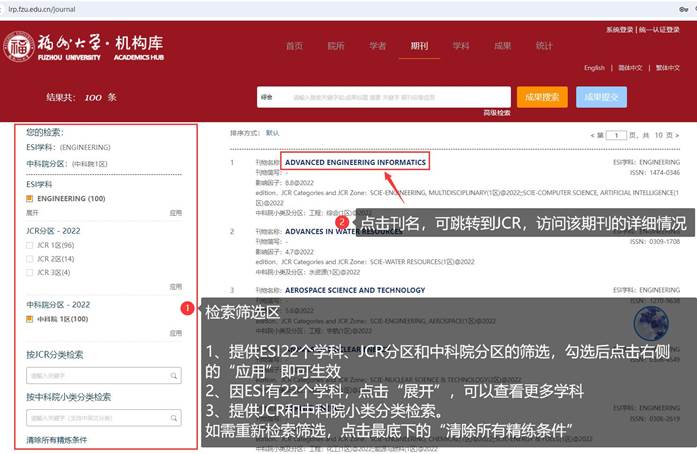Expand more ESI disciplines via 展开
The image size is (697, 454).
(x=33, y=213)
